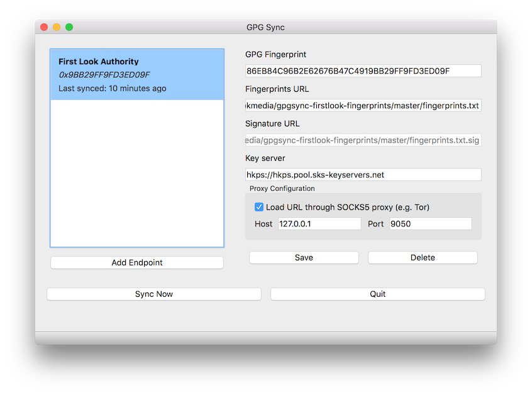Minimize the GPG Sync window
The image size is (532, 395).
(57, 27)
